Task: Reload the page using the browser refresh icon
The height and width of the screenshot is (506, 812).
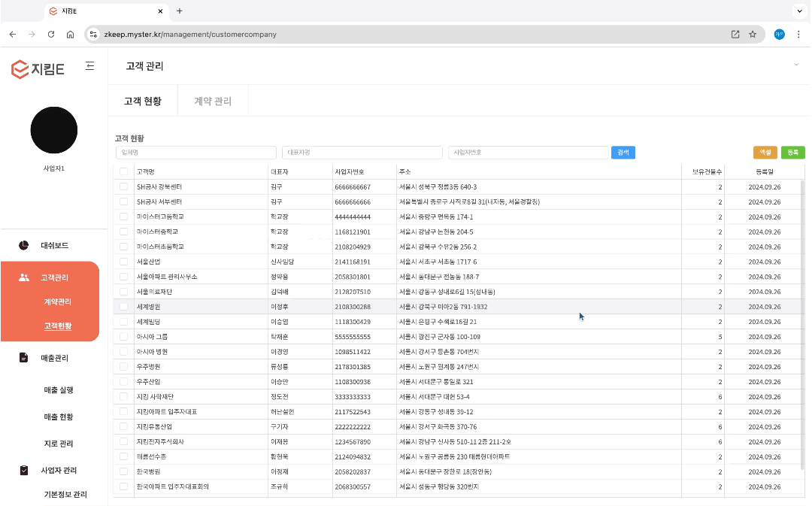Action: 51,34
